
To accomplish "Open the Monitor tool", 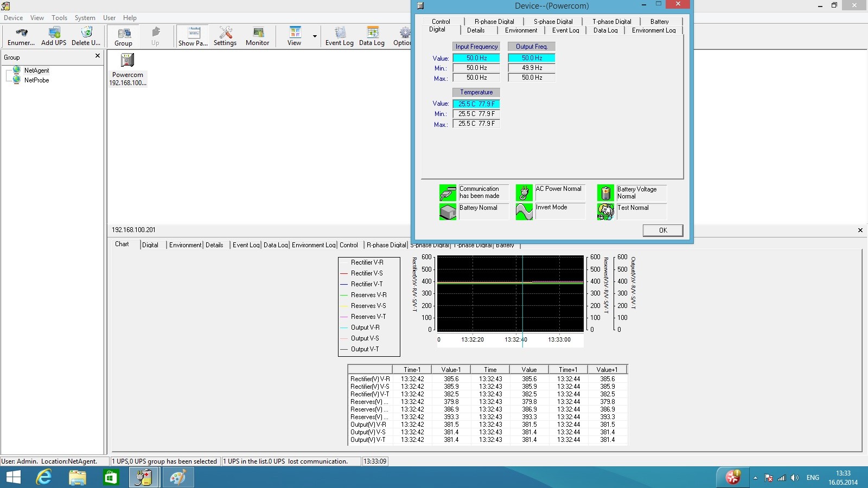I will pyautogui.click(x=257, y=36).
